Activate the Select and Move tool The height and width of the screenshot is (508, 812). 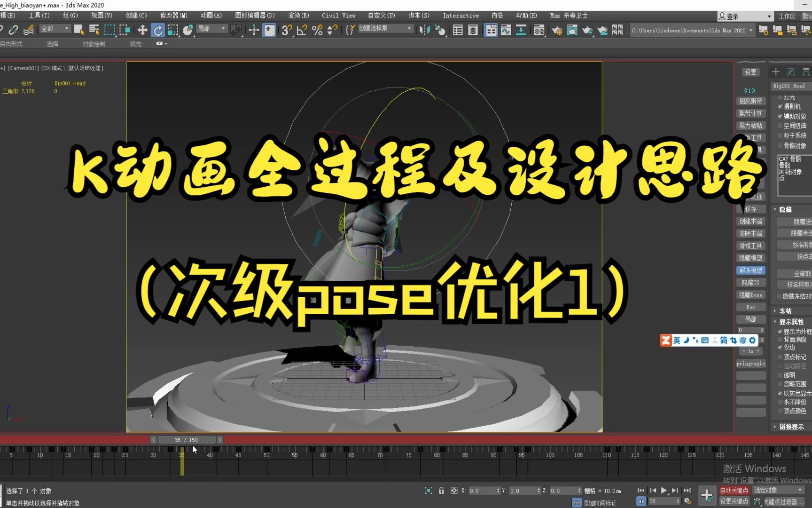[142, 30]
